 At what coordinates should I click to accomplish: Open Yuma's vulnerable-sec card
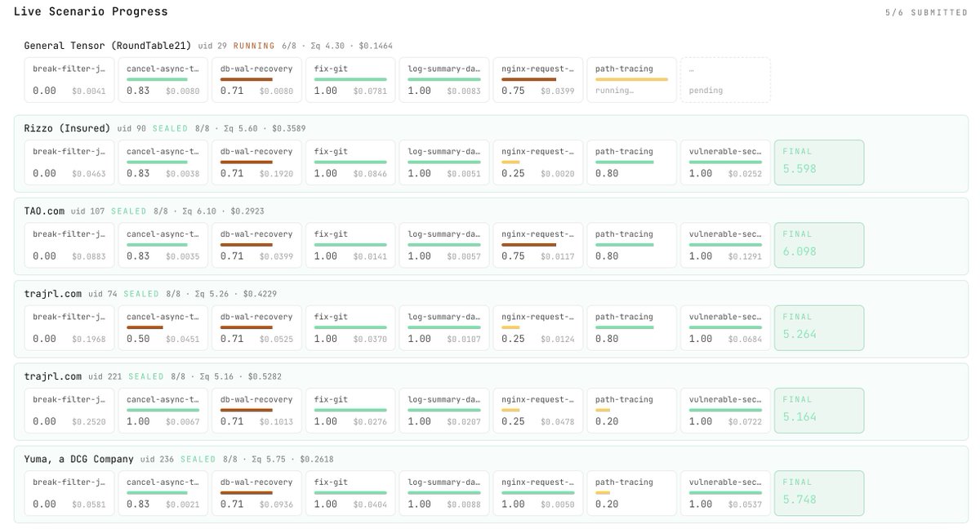coord(726,493)
